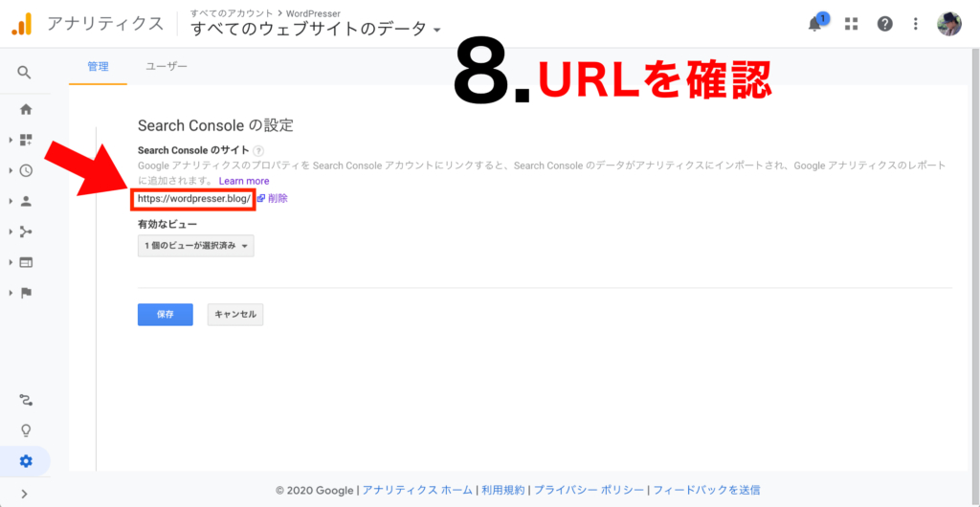Open the Google apps grid icon

pyautogui.click(x=851, y=24)
